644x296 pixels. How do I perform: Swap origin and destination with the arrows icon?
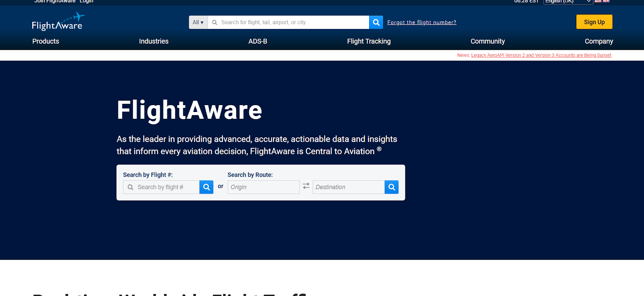click(x=306, y=186)
